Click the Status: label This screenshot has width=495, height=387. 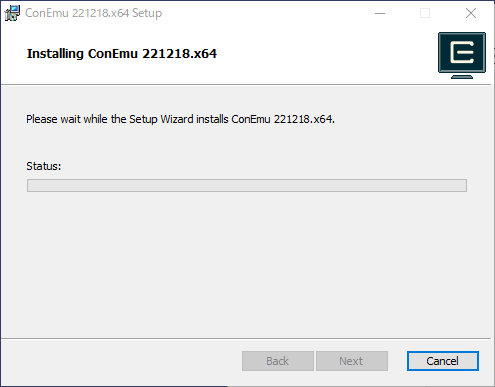[x=44, y=166]
